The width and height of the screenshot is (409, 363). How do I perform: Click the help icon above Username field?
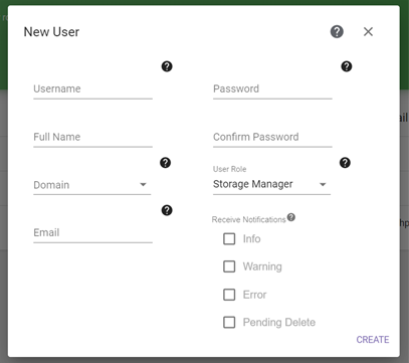click(x=167, y=66)
